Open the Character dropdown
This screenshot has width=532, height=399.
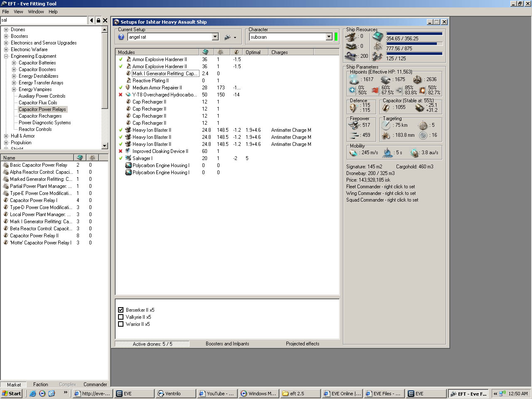click(x=329, y=37)
